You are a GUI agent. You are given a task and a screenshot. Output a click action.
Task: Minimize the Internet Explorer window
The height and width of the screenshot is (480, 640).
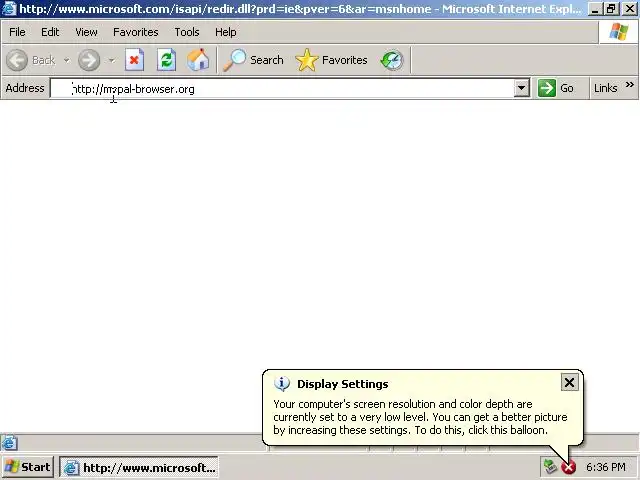(595, 9)
